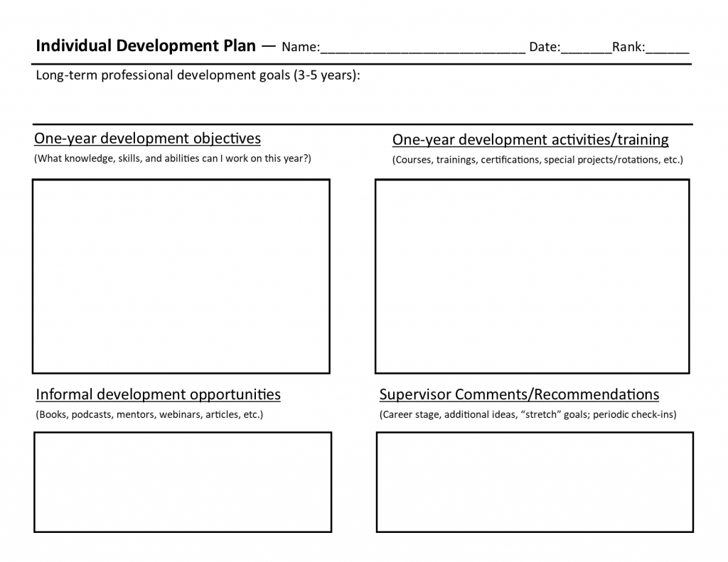Click the Name blank line field
The width and height of the screenshot is (728, 562).
(423, 48)
